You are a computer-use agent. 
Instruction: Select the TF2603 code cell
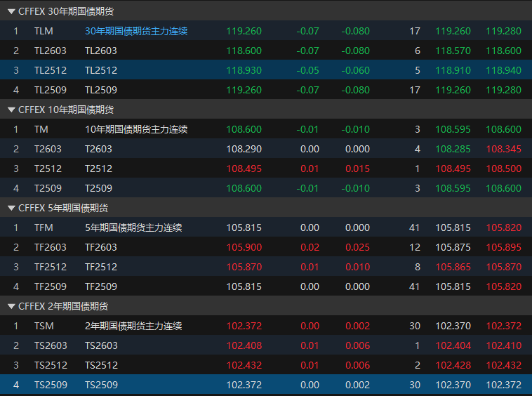[51, 247]
